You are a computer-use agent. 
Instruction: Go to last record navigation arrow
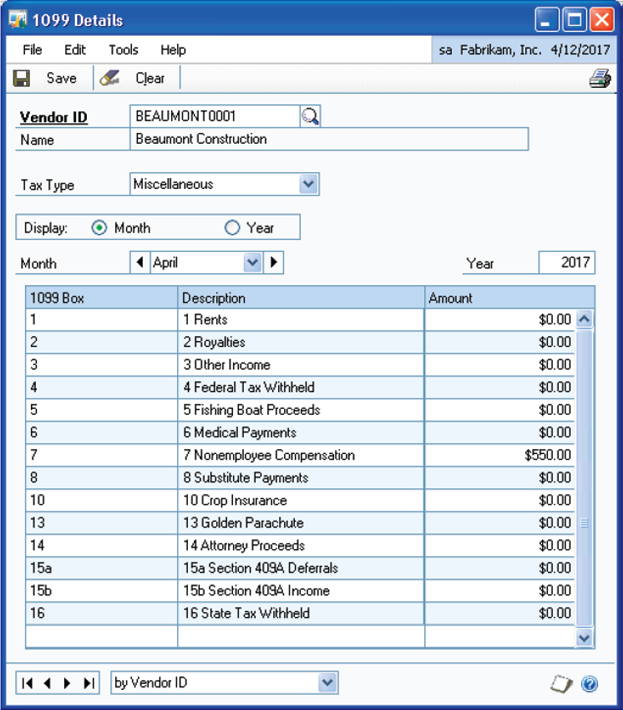[88, 683]
